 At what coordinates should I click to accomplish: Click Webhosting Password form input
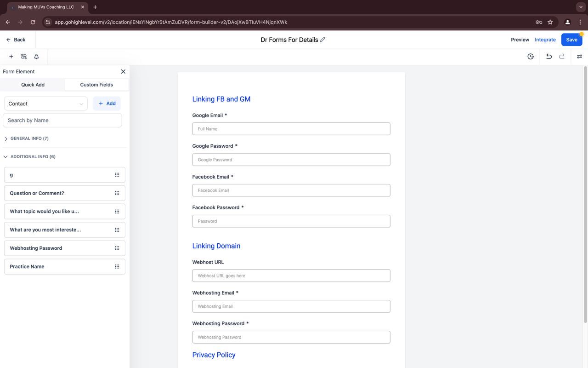(291, 337)
